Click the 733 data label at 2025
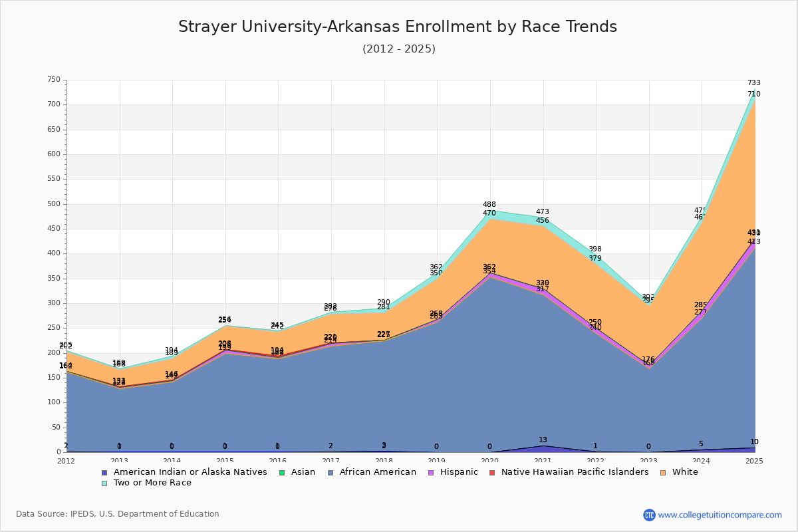 (x=753, y=83)
